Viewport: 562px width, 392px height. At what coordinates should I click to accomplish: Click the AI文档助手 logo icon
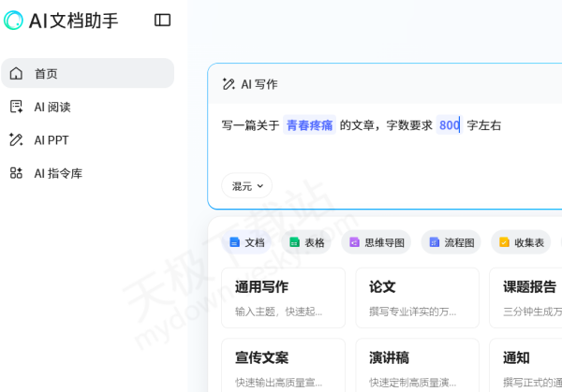(x=13, y=21)
